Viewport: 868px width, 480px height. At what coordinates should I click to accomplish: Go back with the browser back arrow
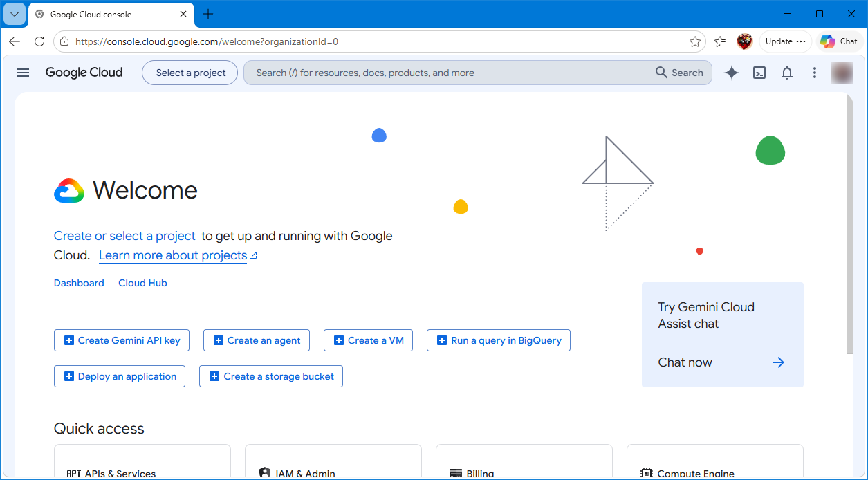pos(15,41)
